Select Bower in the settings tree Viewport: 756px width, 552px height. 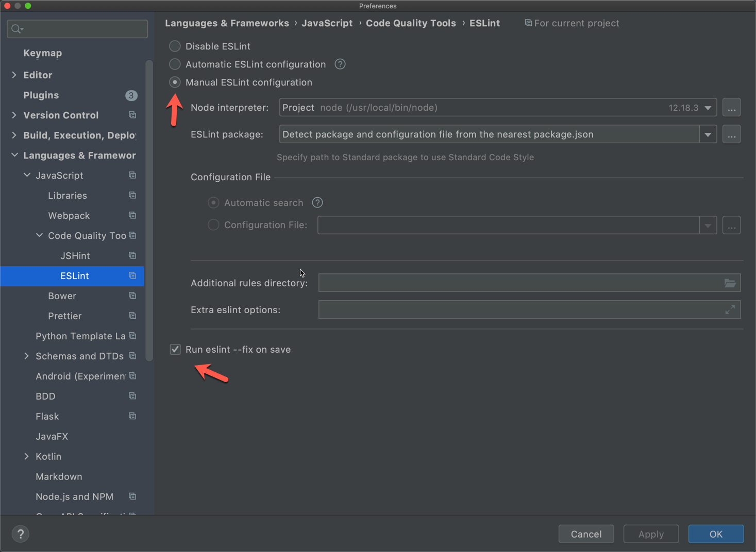tap(62, 296)
